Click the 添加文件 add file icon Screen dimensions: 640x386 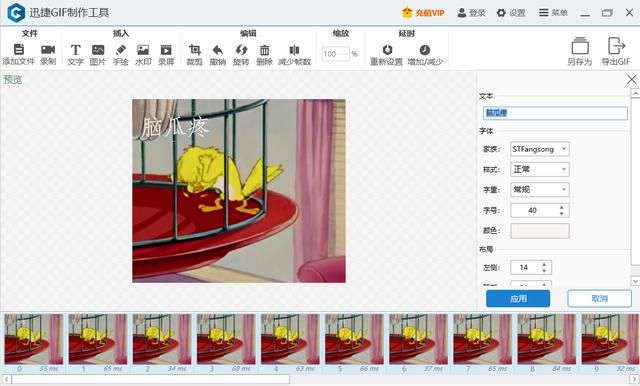point(19,49)
